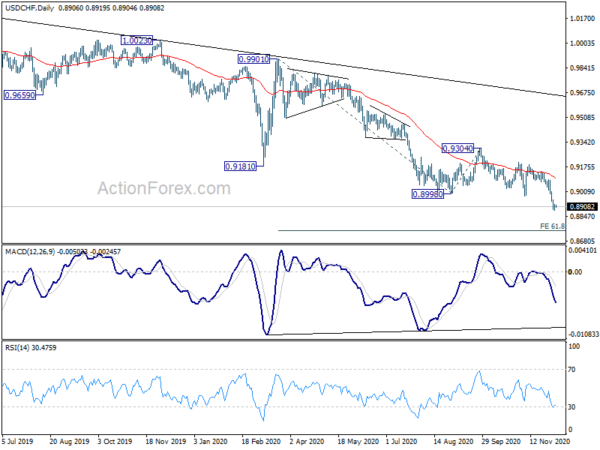Click the FE 61.8 projection label

coord(552,226)
